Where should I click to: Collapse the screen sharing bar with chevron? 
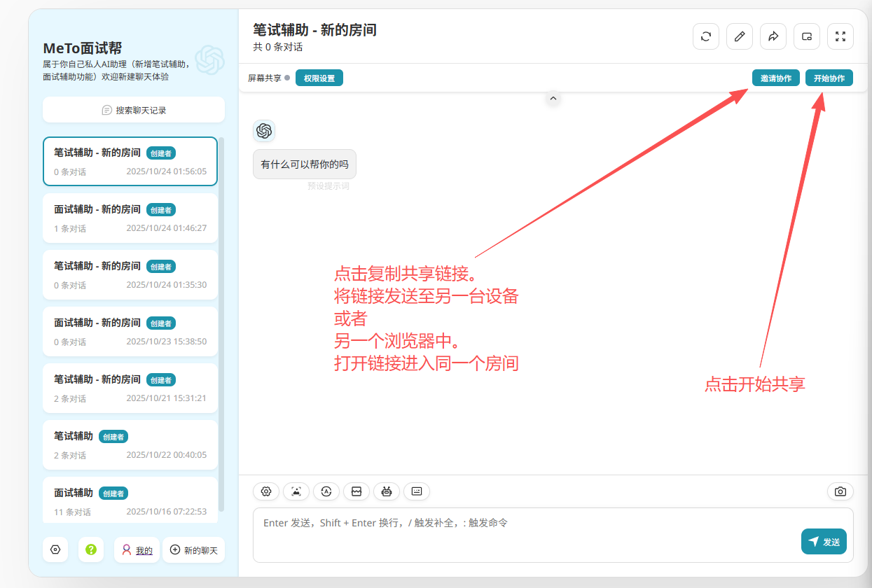(553, 99)
